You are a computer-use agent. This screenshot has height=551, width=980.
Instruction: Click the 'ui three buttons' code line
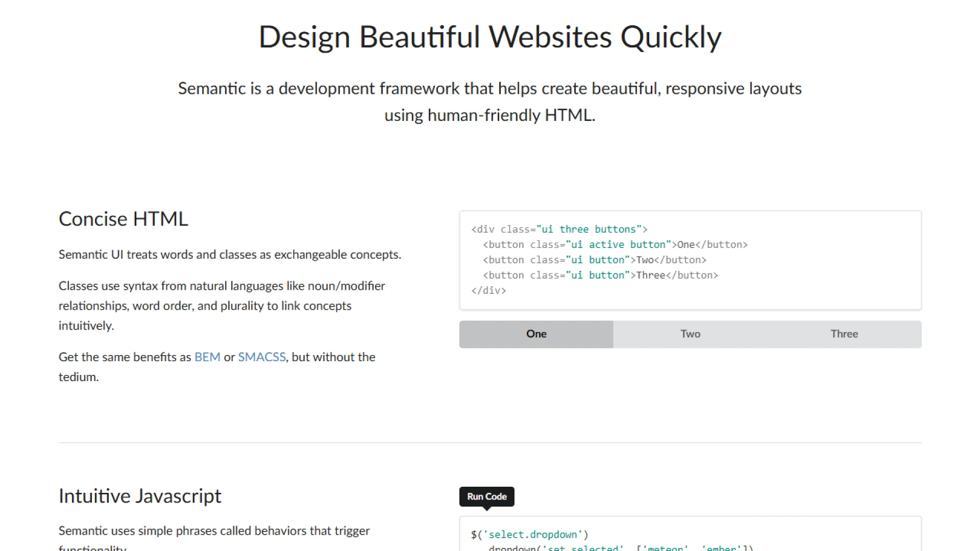(559, 229)
